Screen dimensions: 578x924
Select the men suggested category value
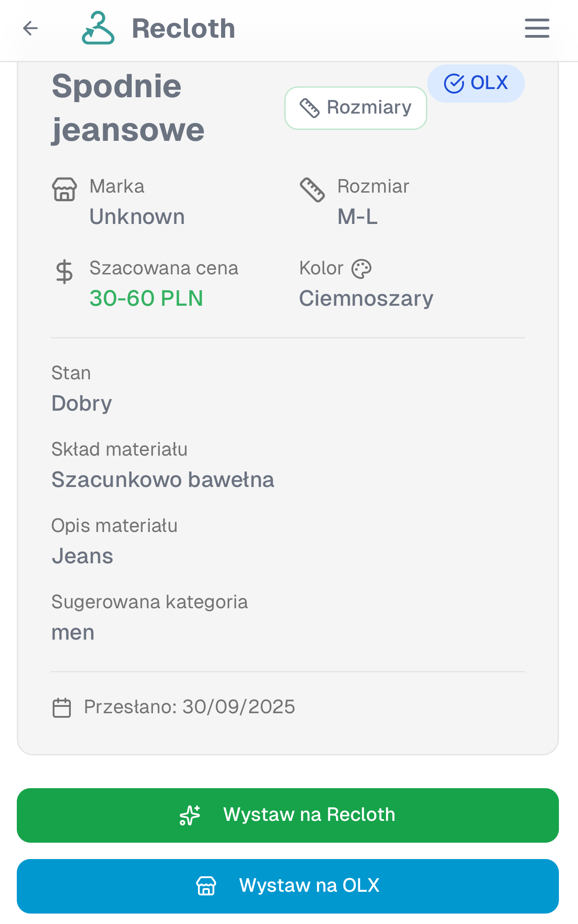[73, 632]
